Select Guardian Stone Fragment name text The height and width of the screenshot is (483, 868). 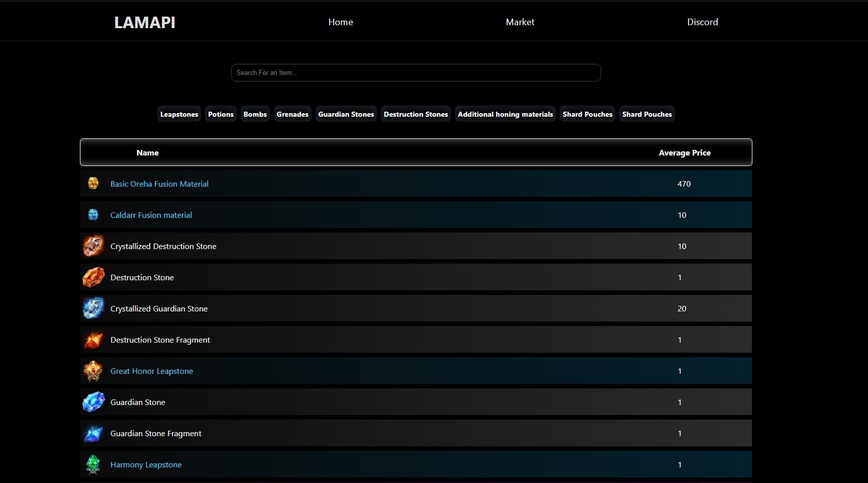[x=156, y=433]
